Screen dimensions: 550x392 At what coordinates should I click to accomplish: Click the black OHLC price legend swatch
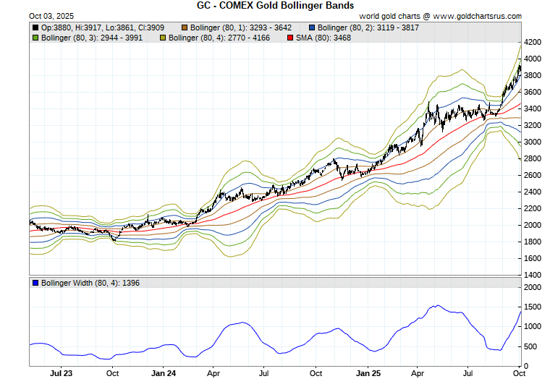pos(35,27)
